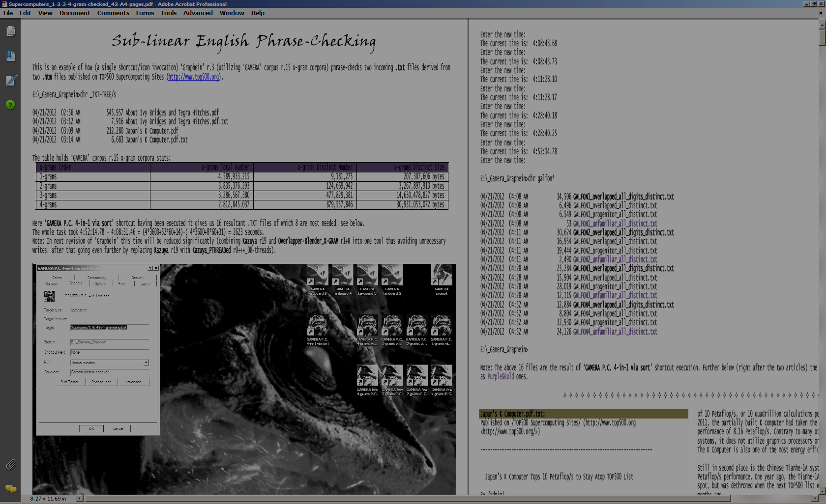Viewport: 826px width, 504px height.
Task: Open the Signatures panel icon
Action: (x=11, y=80)
